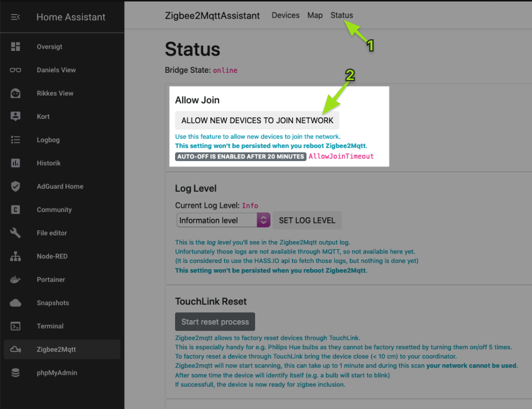This screenshot has width=532, height=409.
Task: Go to File editor sidebar entry
Action: (62, 233)
